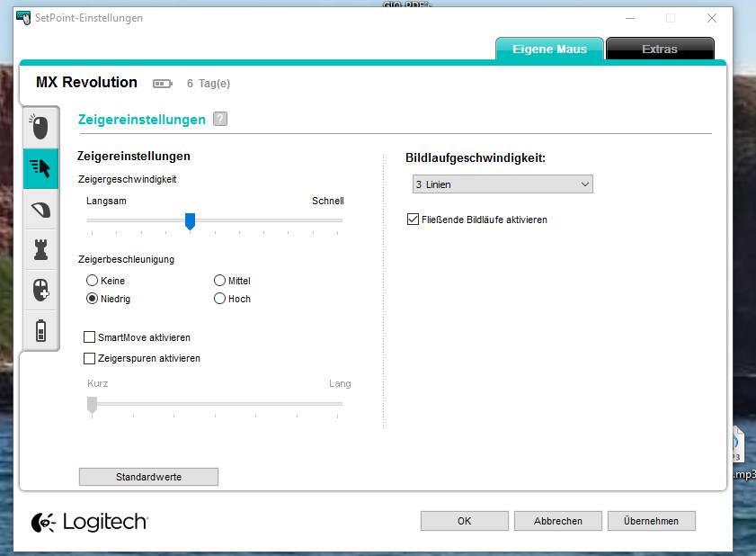Viewport: 756px width, 556px height.
Task: Click the Übernehmen button
Action: (652, 521)
